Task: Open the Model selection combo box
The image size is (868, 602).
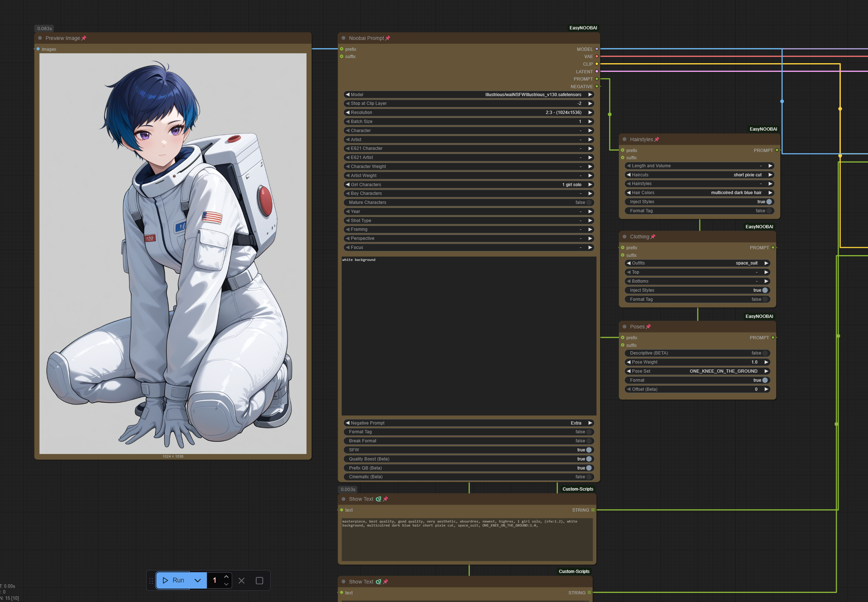Action: click(x=468, y=95)
